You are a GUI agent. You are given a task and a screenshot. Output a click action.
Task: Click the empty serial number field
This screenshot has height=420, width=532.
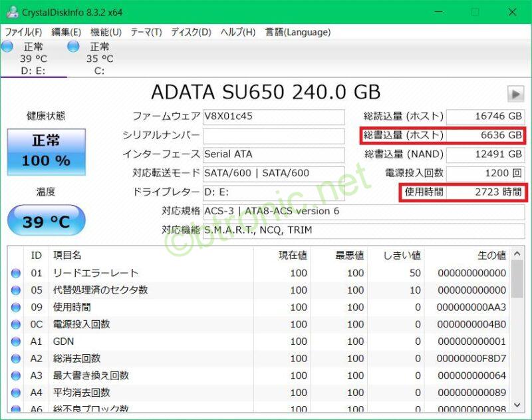[x=273, y=136]
